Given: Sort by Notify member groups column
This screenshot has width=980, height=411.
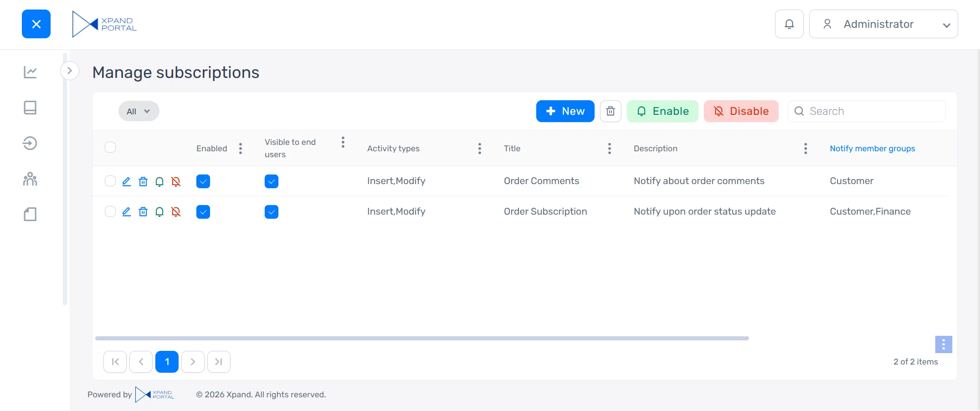Looking at the screenshot, I should pyautogui.click(x=872, y=149).
